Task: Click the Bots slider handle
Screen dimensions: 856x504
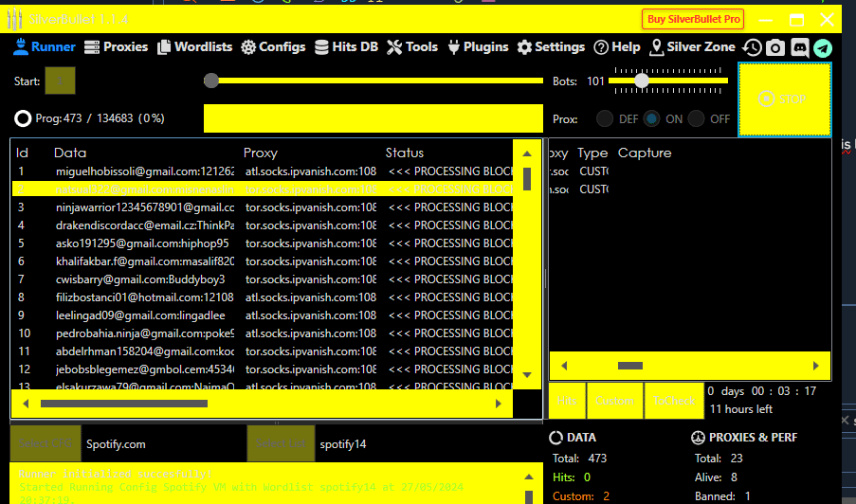Action: (642, 81)
